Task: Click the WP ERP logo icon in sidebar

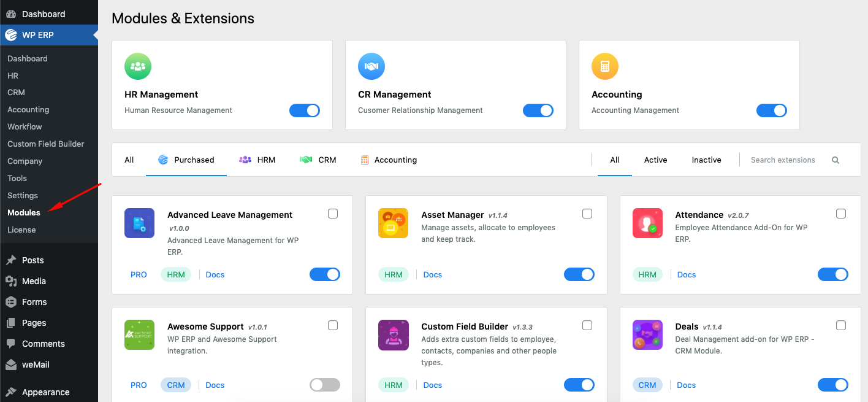Action: pos(11,35)
